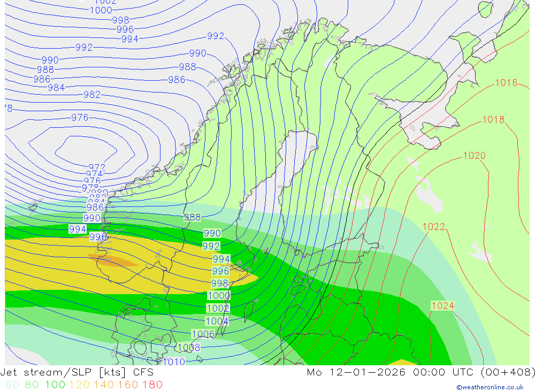This screenshot has height=392, width=535.
Task: Pick the 140 kts legend value
Action: (x=103, y=385)
